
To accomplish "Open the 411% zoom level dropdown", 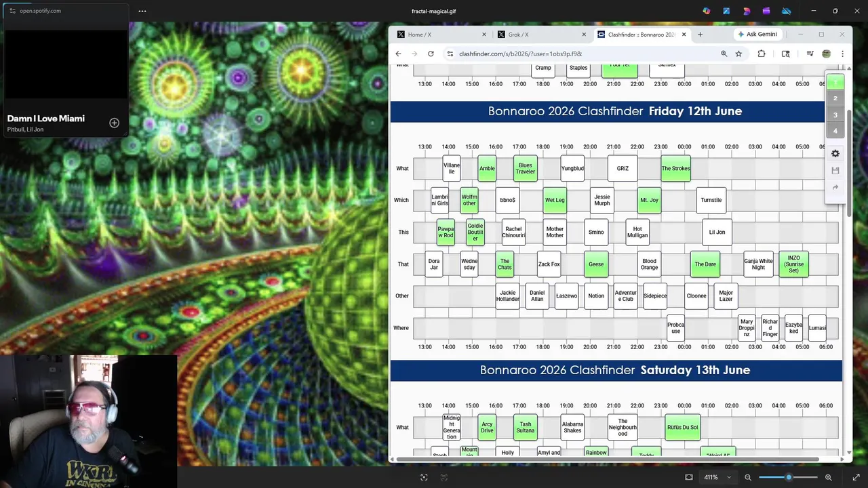I will pos(717,477).
